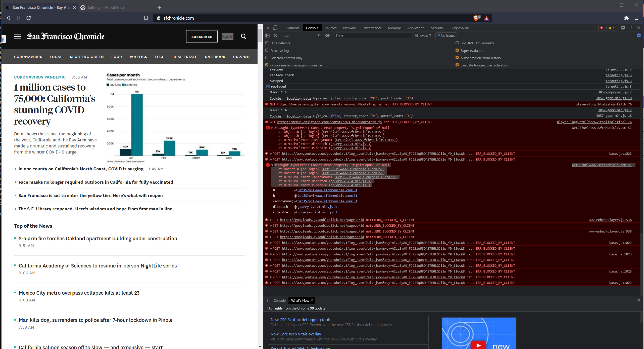
Task: Clear the console messages
Action: click(x=276, y=35)
